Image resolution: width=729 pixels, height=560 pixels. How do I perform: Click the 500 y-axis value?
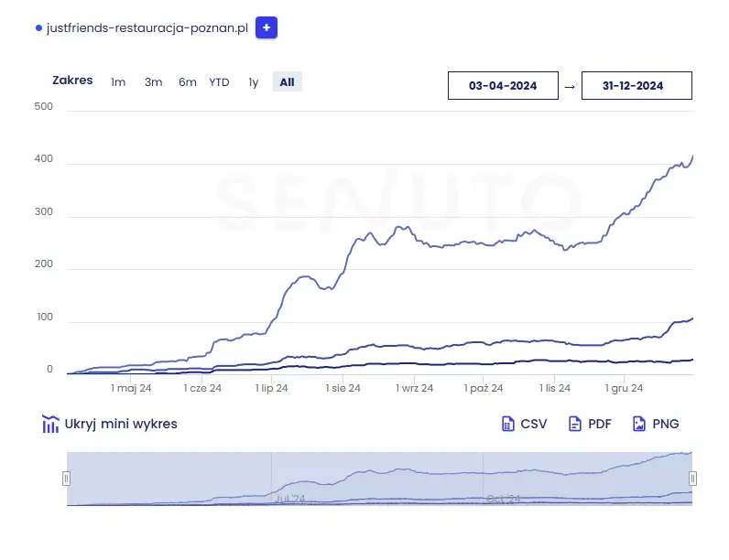pos(44,106)
